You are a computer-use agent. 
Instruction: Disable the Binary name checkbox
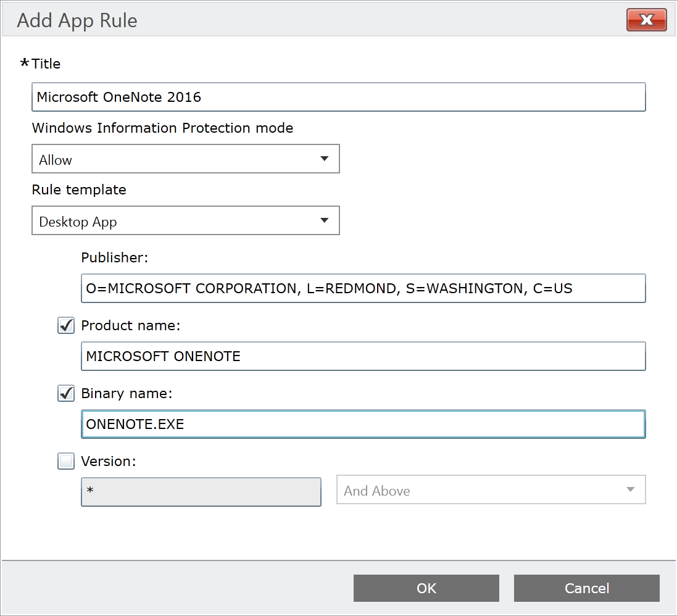tap(65, 393)
